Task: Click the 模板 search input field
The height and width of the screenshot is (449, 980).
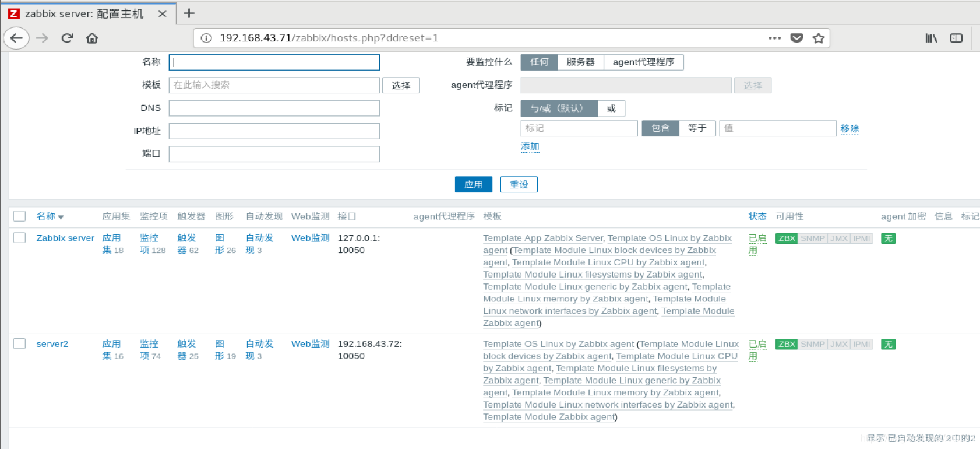Action: coord(274,85)
